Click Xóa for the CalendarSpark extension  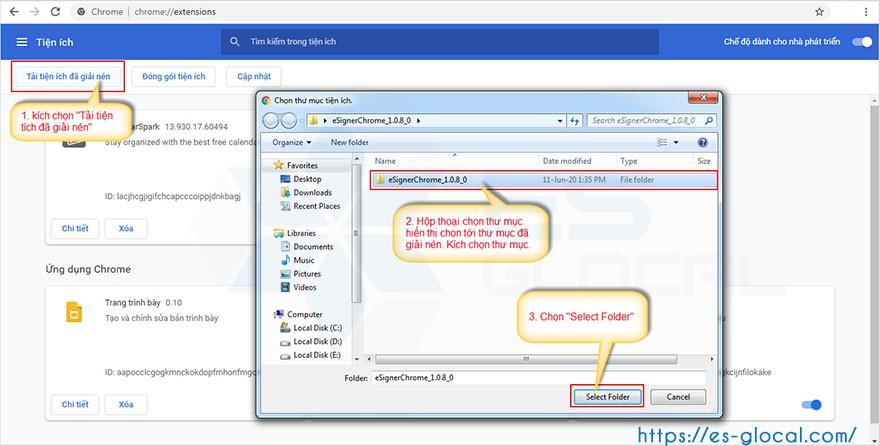pyautogui.click(x=126, y=229)
